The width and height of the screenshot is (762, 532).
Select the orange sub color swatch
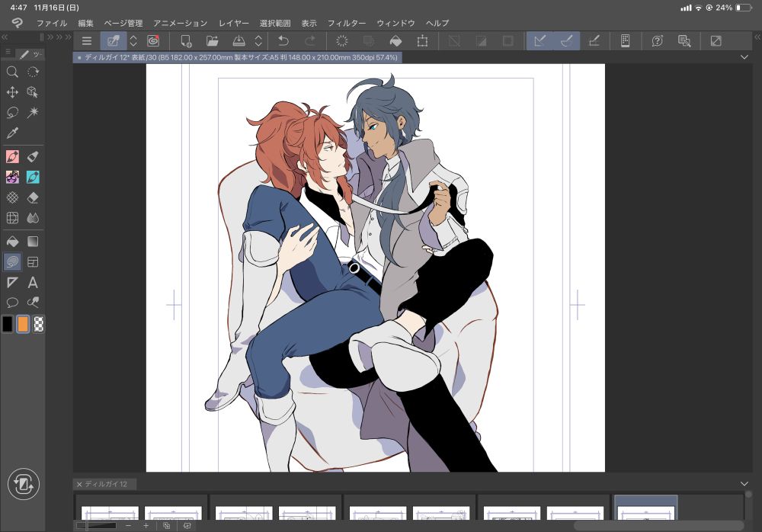[23, 324]
